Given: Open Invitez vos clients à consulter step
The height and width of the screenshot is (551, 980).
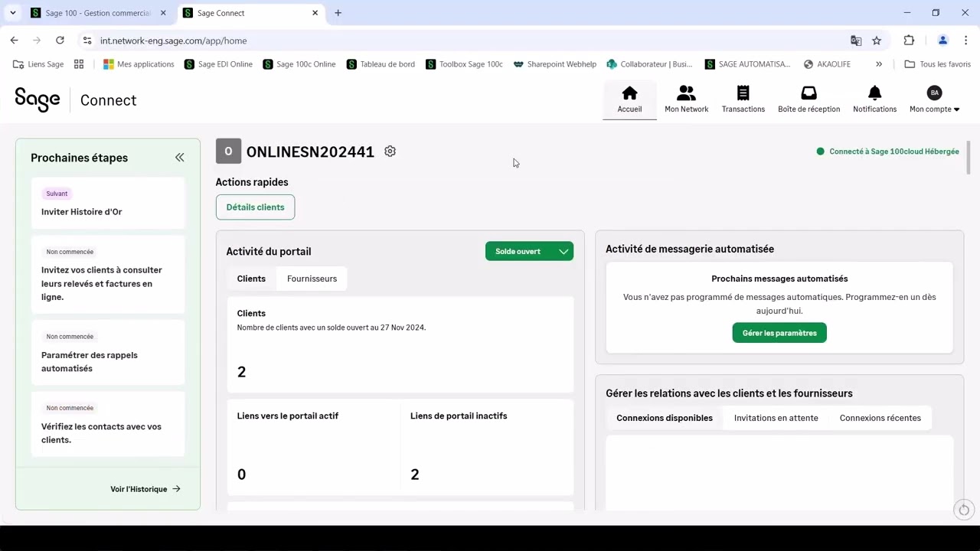Looking at the screenshot, I should click(x=108, y=275).
